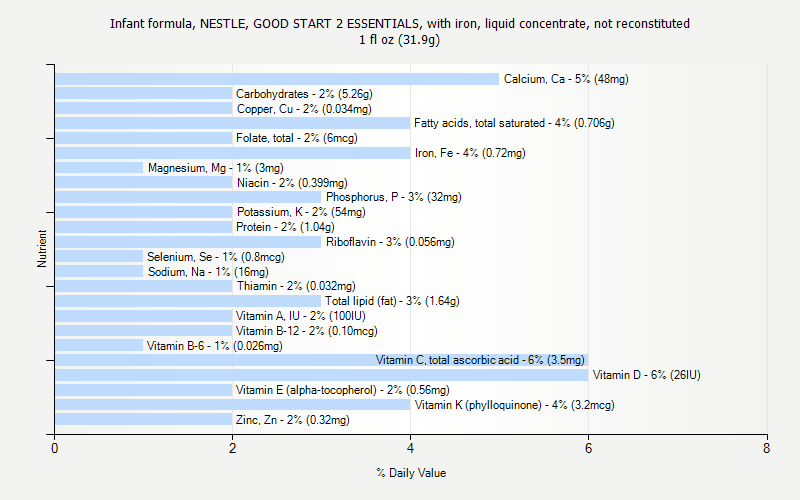Click the Vitamin D - 6% (26IU) label
The image size is (800, 500).
tap(646, 375)
